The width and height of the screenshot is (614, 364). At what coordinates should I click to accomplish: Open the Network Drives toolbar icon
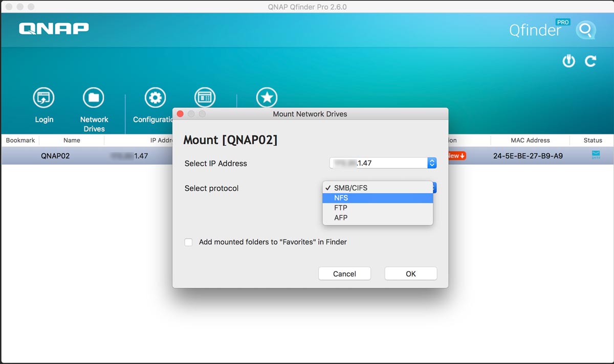(94, 98)
